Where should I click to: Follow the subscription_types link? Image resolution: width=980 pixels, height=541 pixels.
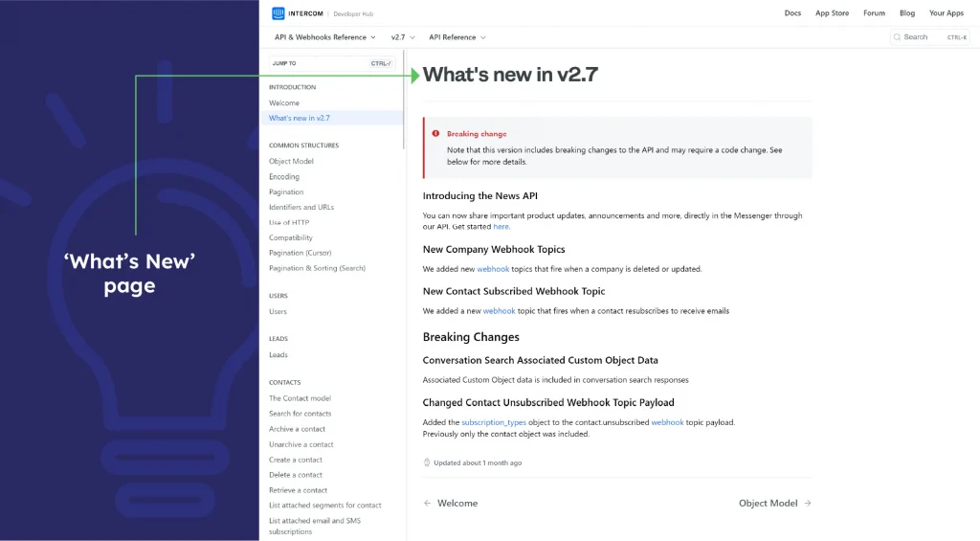(x=494, y=423)
